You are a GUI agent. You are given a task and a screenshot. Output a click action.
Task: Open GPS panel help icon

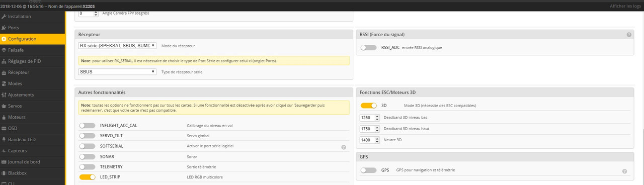click(624, 171)
